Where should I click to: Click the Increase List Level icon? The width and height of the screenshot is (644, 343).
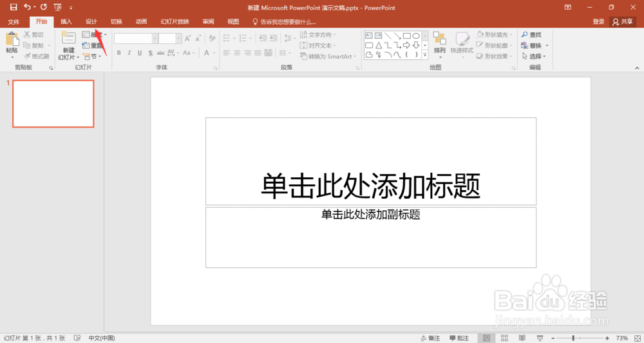(x=274, y=38)
